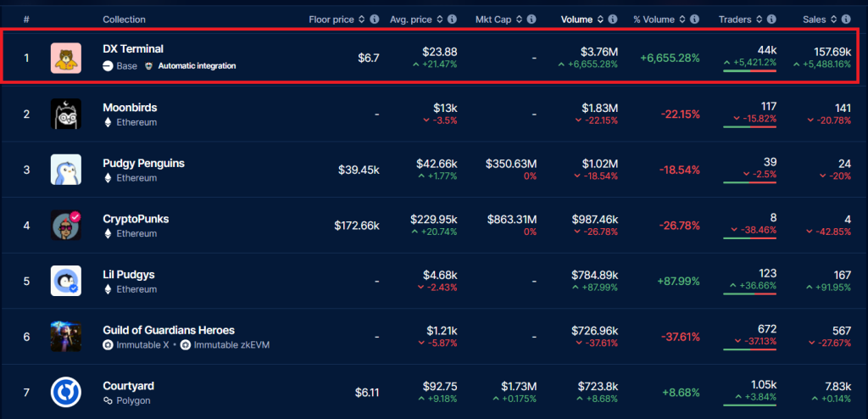Click the Automatic integration label

pyautogui.click(x=197, y=65)
